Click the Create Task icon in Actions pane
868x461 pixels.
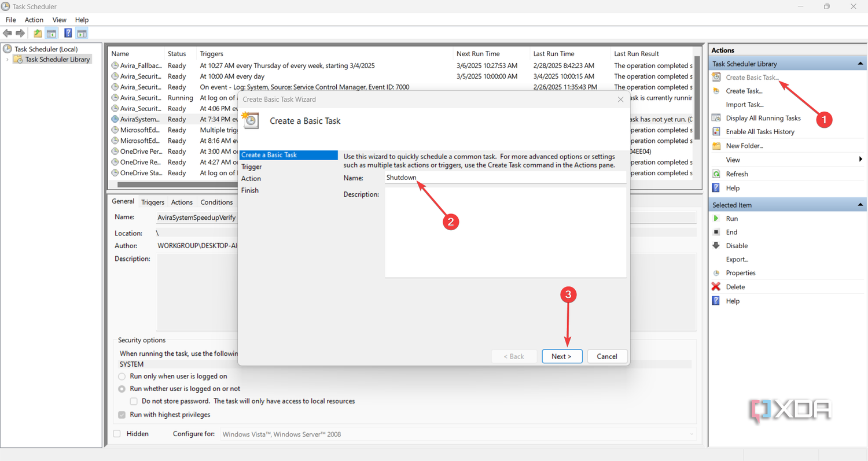pyautogui.click(x=716, y=91)
